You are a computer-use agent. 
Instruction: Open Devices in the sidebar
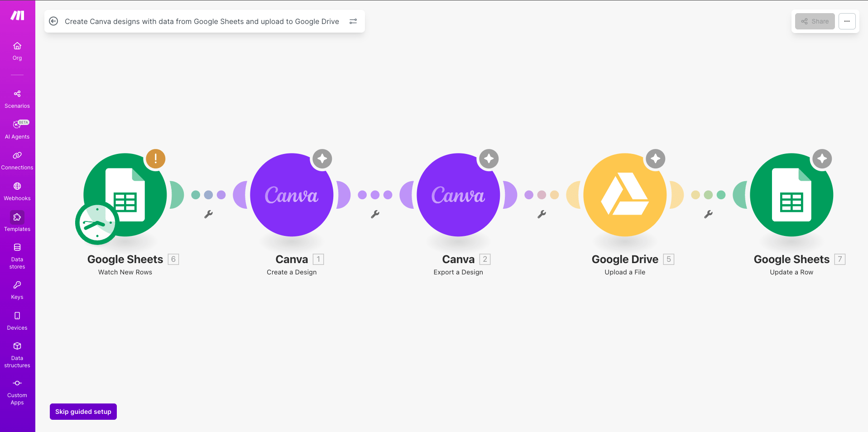(17, 321)
